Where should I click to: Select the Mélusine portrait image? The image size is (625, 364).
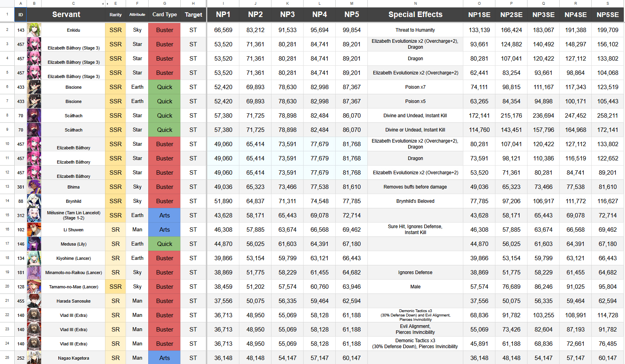pos(34,215)
